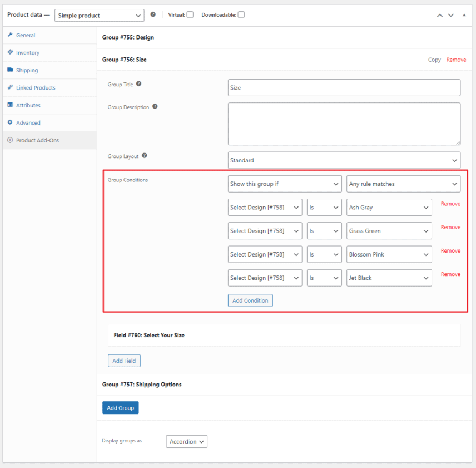Open the help tooltip next to Group Title
Screen dimensions: 476x468
coord(138,83)
